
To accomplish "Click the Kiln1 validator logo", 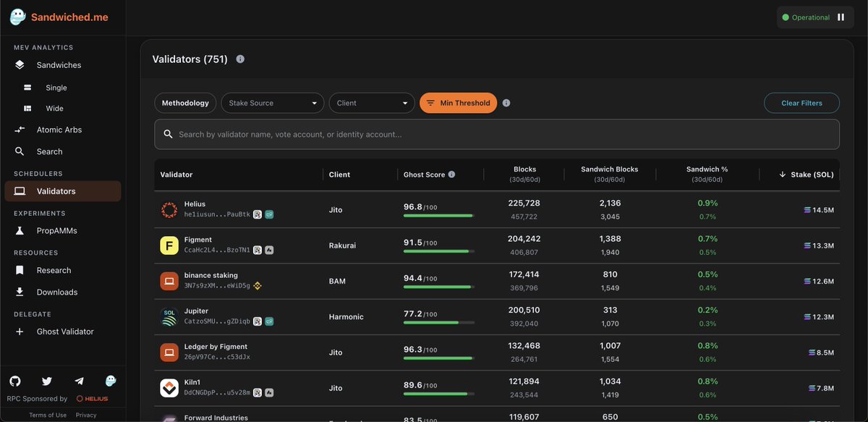I will point(169,388).
